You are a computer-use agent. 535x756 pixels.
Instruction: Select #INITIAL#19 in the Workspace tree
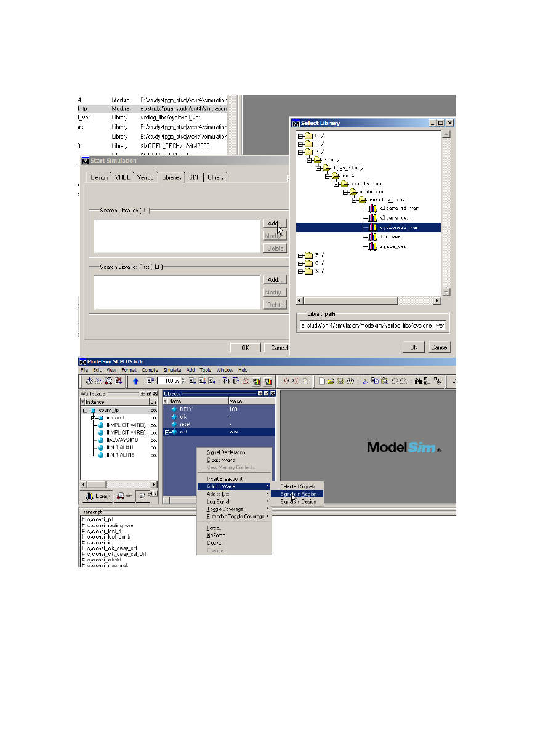(x=120, y=454)
